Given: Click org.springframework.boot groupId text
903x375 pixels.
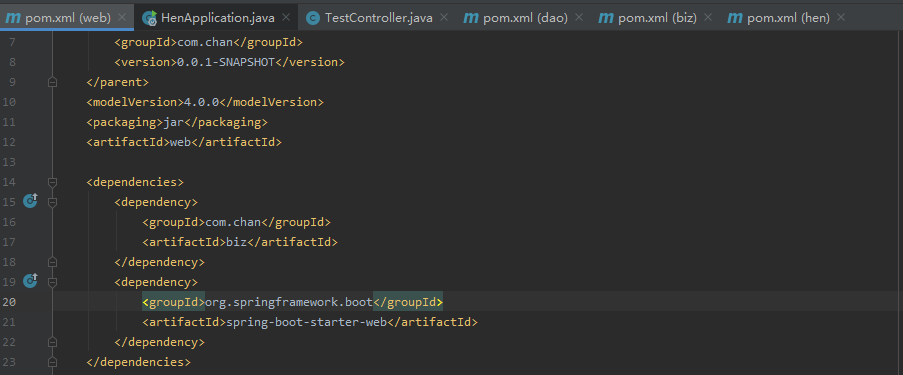Looking at the screenshot, I should [x=289, y=302].
